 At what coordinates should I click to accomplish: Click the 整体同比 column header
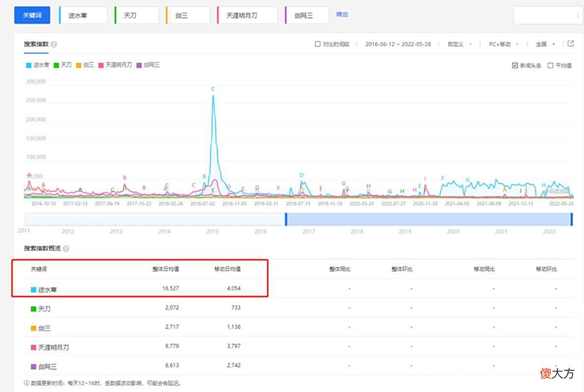pyautogui.click(x=340, y=269)
